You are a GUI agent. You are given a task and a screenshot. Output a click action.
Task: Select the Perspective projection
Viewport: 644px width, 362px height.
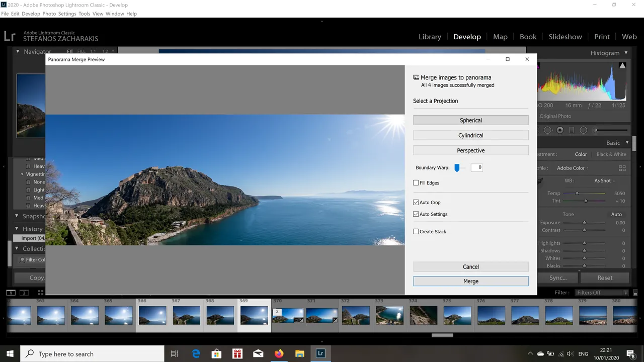pyautogui.click(x=470, y=150)
